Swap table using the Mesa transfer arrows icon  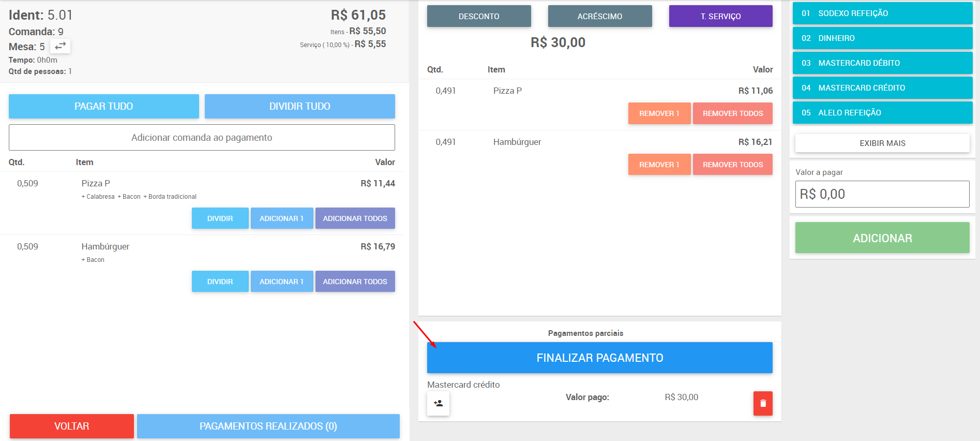[x=61, y=46]
